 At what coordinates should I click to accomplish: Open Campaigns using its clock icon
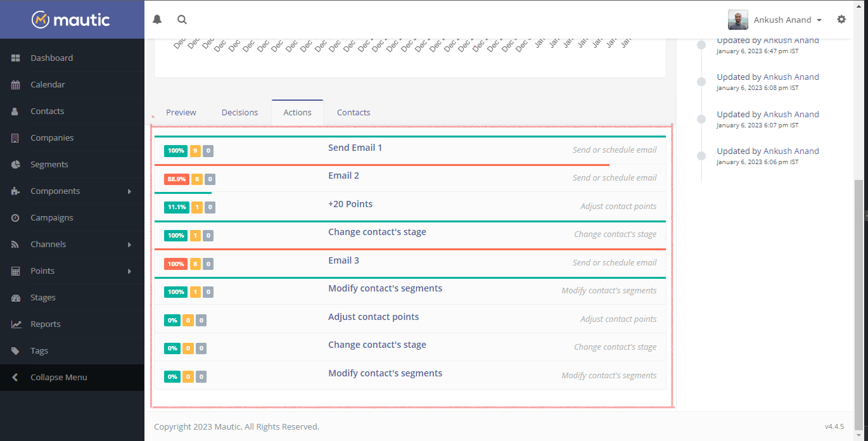coord(15,217)
